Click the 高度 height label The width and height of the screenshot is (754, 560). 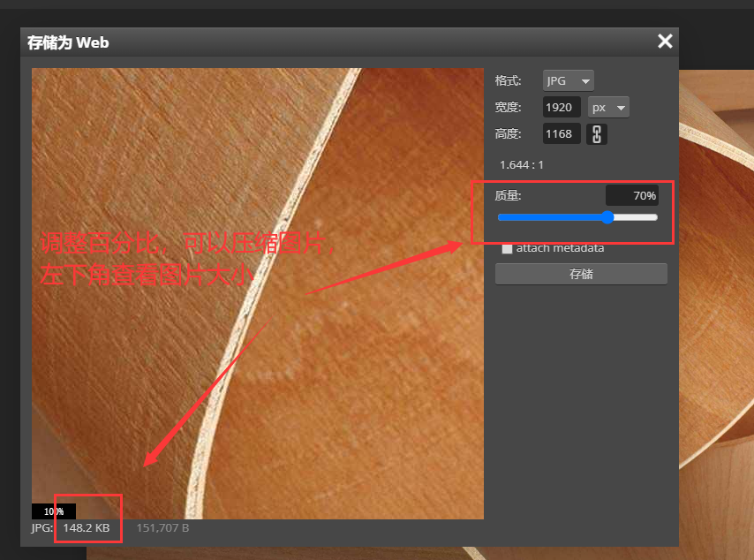pos(508,134)
